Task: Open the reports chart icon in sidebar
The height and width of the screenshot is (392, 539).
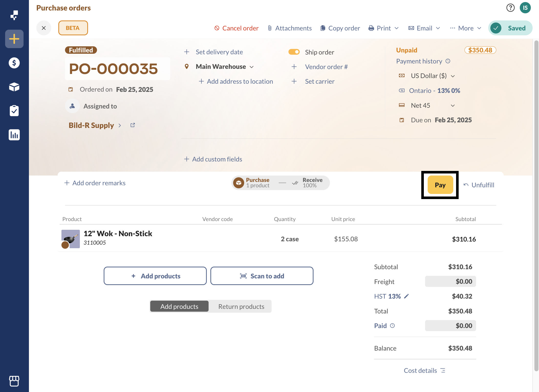Action: click(14, 135)
